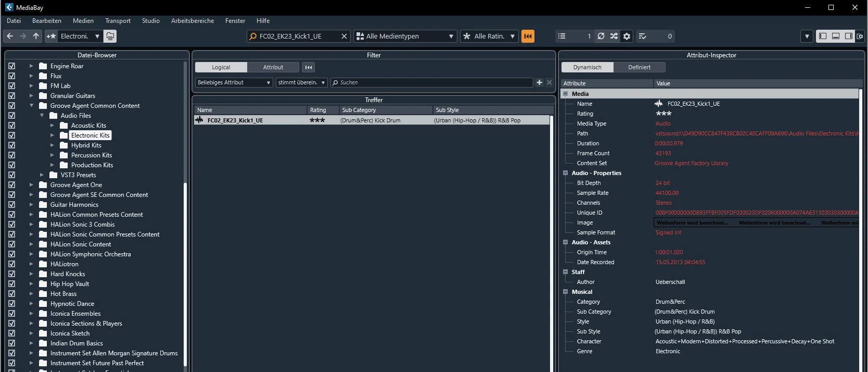868x372 pixels.
Task: Open the Arbeitsbereiche menu
Action: (193, 21)
